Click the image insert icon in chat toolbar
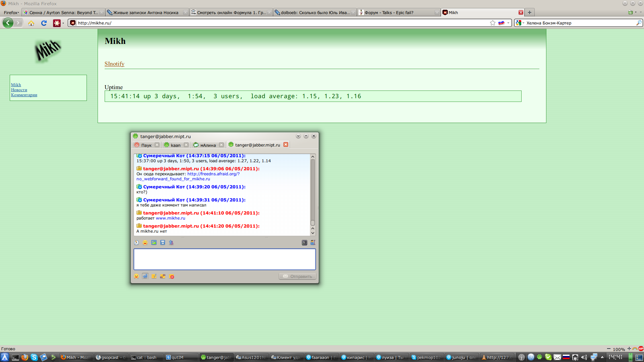 coord(154,243)
